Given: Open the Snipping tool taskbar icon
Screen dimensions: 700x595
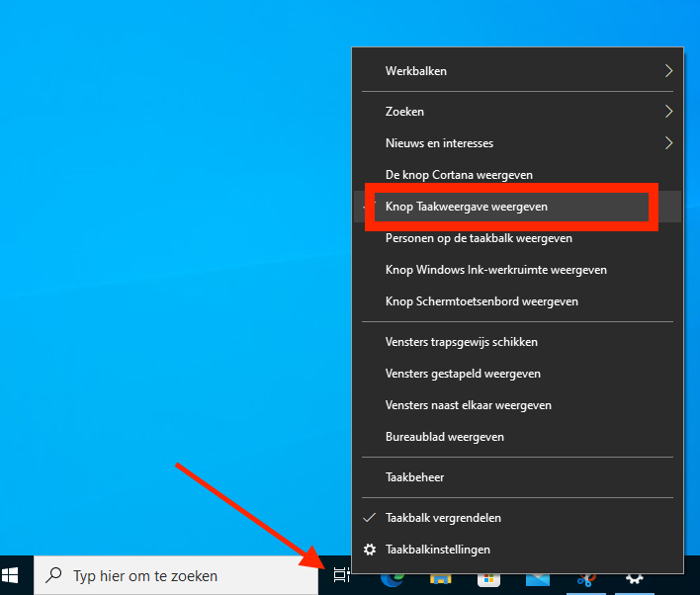Looking at the screenshot, I should tap(586, 577).
